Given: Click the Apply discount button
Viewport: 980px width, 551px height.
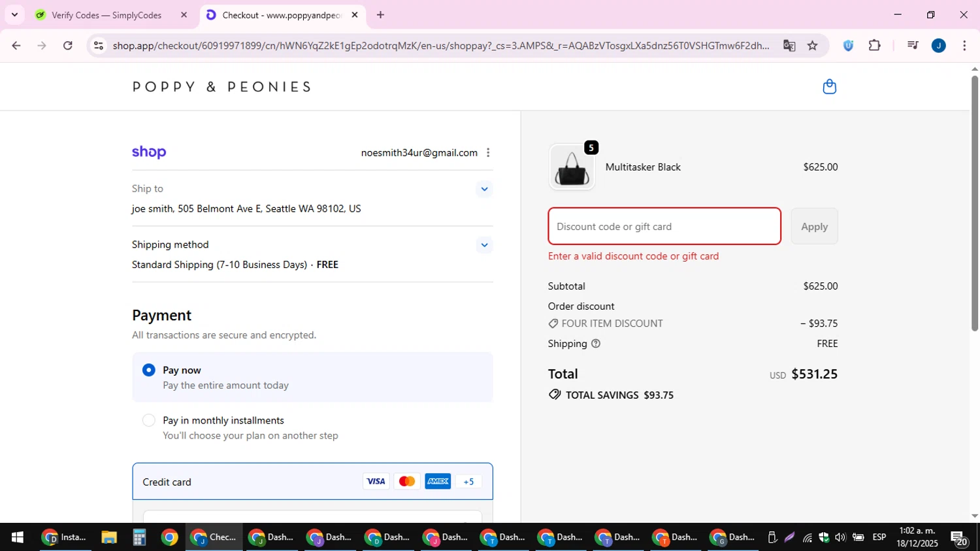Looking at the screenshot, I should click(x=814, y=226).
